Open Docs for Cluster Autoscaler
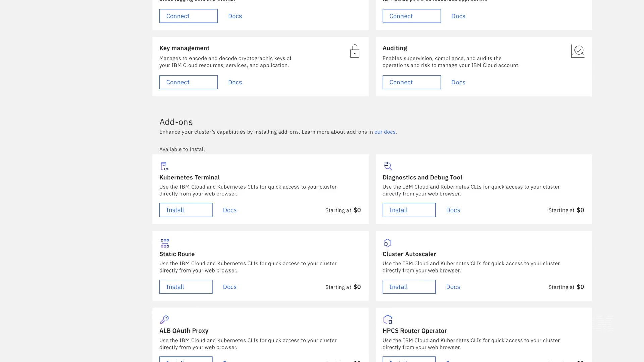The height and width of the screenshot is (362, 644). 453,287
